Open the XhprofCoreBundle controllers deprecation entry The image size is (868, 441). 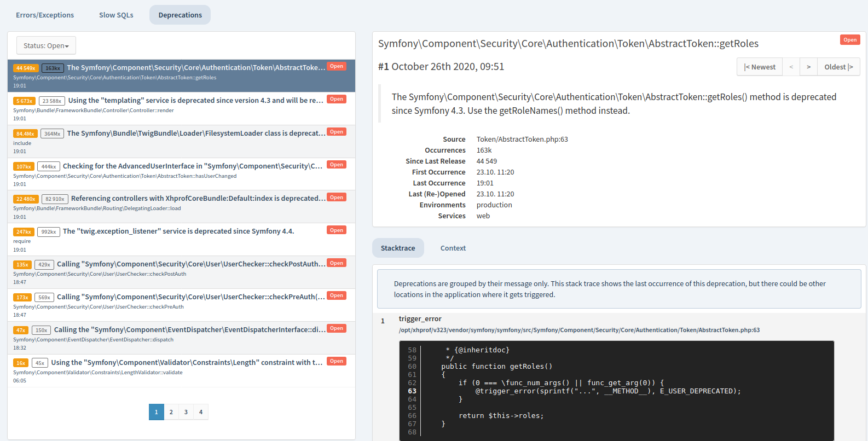click(181, 207)
